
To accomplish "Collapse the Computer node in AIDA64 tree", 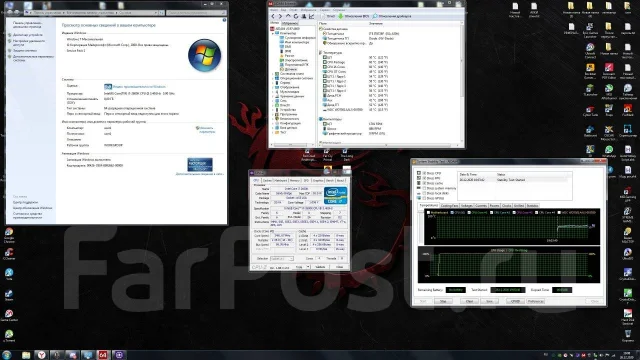I will 273,33.
